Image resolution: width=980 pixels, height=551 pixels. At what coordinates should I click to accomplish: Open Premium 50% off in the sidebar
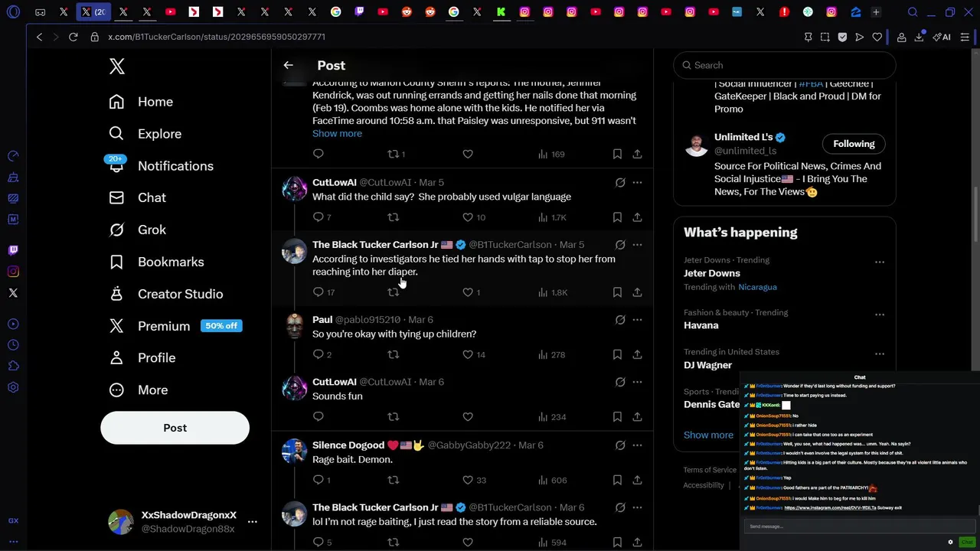pyautogui.click(x=175, y=326)
